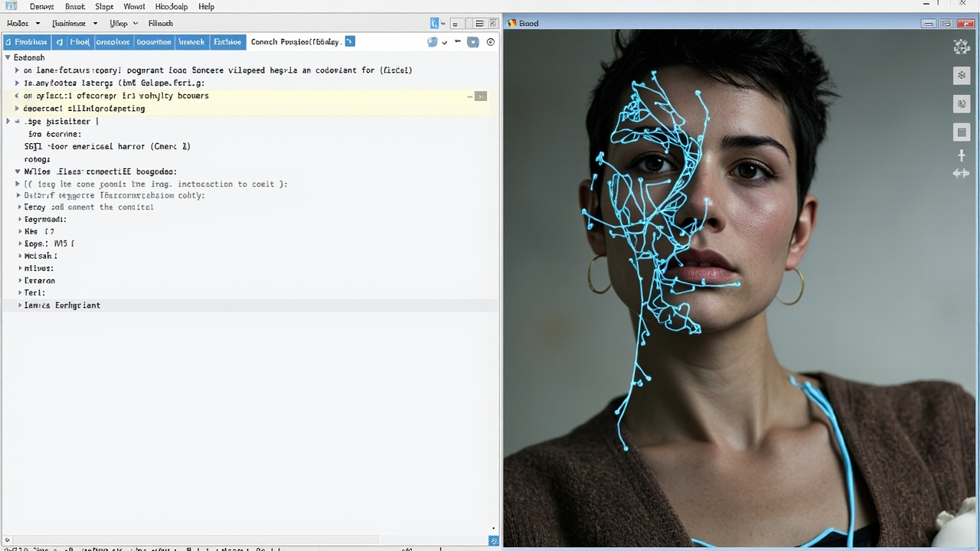Open the Hoodoalp menu
Screen dimensions: 980x551
tap(171, 6)
